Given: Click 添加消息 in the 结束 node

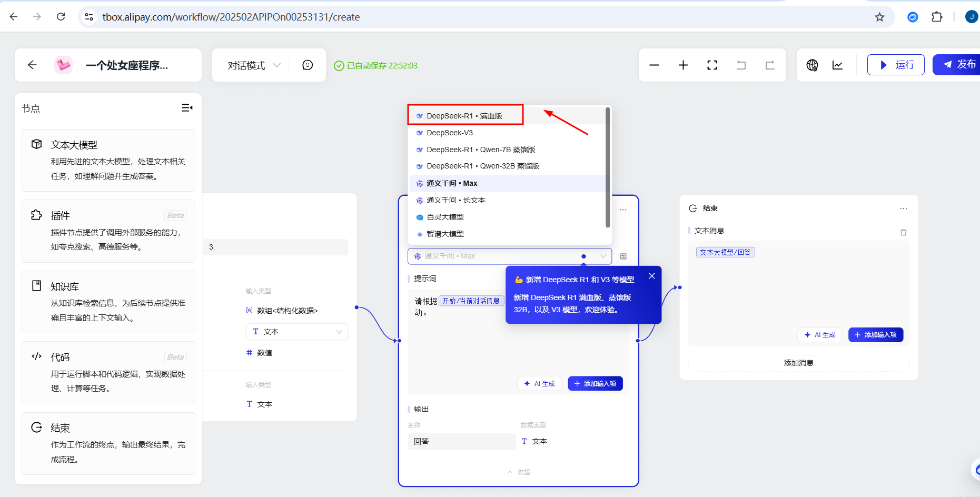Looking at the screenshot, I should pos(798,363).
